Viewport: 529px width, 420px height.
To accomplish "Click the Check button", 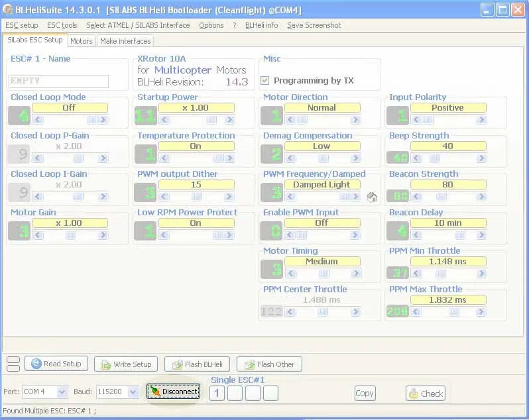I will coord(425,393).
